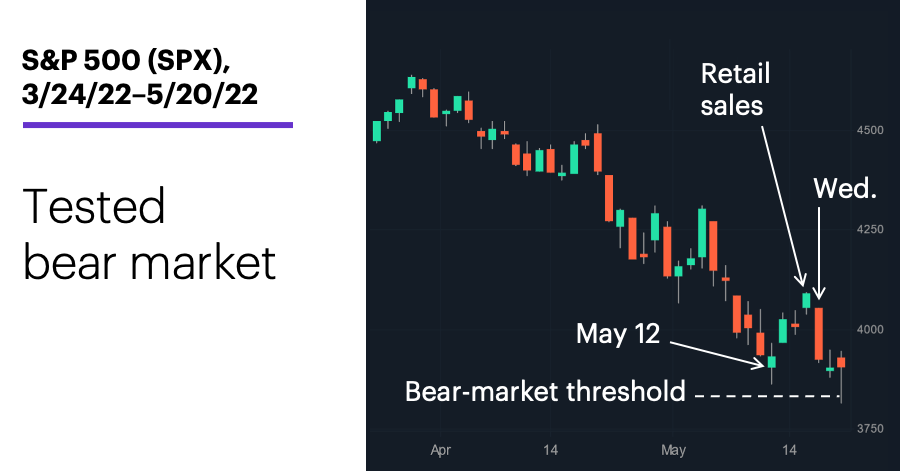
Task: Select the 4000 price axis label
Action: pos(870,329)
